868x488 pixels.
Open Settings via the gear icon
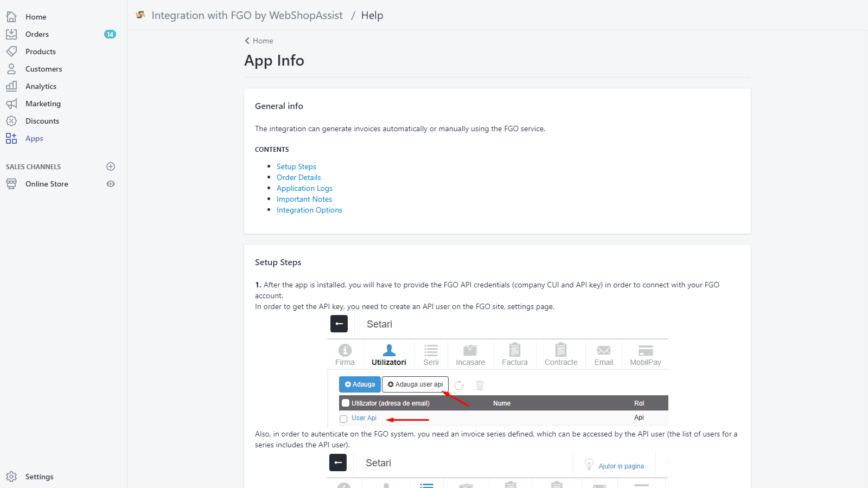[x=11, y=477]
